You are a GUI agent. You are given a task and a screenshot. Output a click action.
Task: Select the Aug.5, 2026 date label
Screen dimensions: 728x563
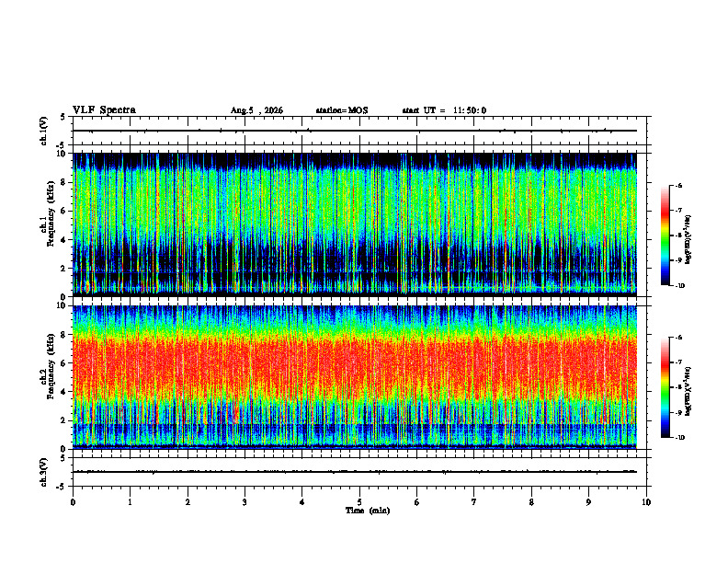point(256,110)
